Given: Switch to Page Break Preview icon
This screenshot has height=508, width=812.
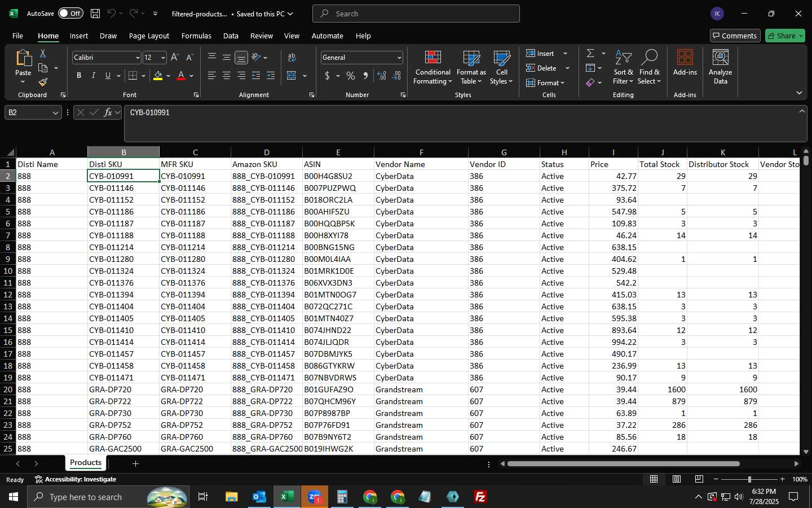Looking at the screenshot, I should point(699,479).
